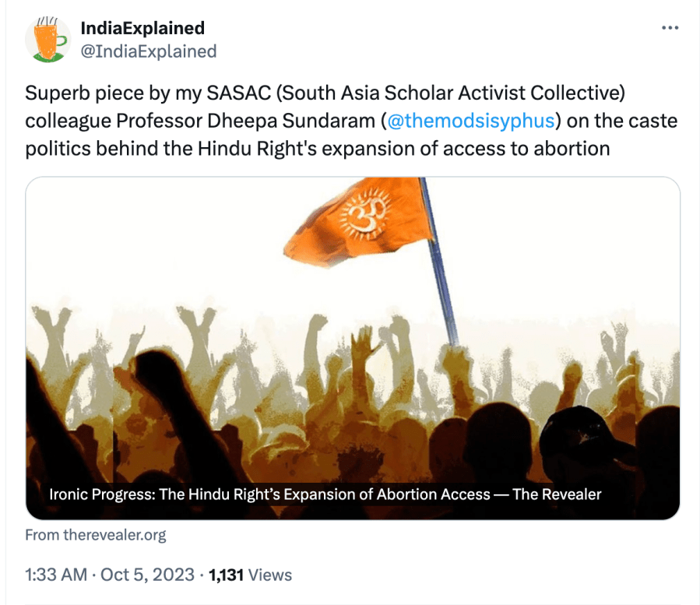Click the IndiaExplained teacup profile avatar
The image size is (700, 605).
point(47,40)
